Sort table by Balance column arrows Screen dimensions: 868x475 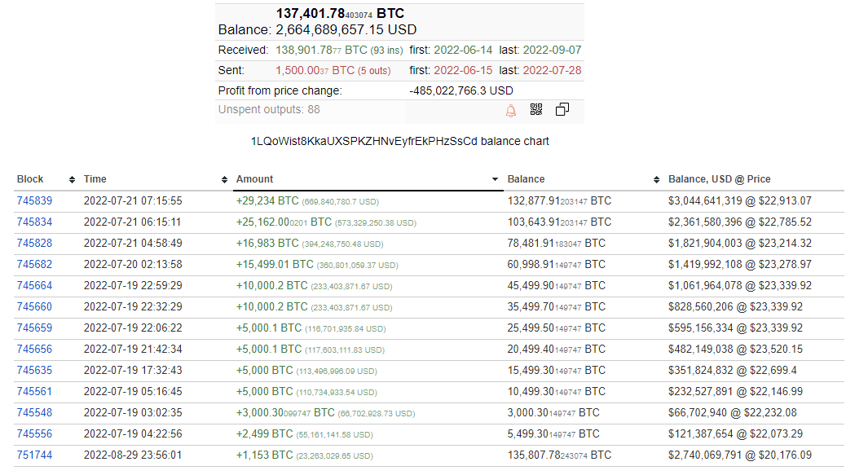pos(657,179)
